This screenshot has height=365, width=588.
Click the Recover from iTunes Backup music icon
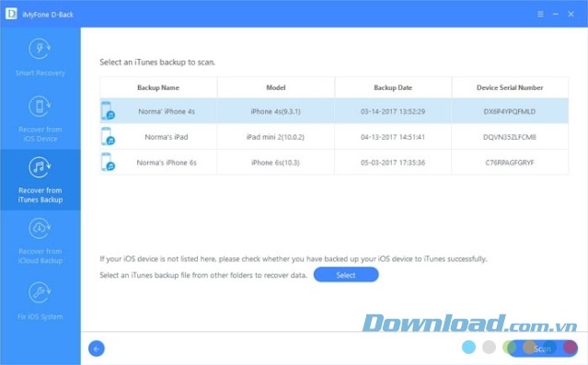pos(40,167)
